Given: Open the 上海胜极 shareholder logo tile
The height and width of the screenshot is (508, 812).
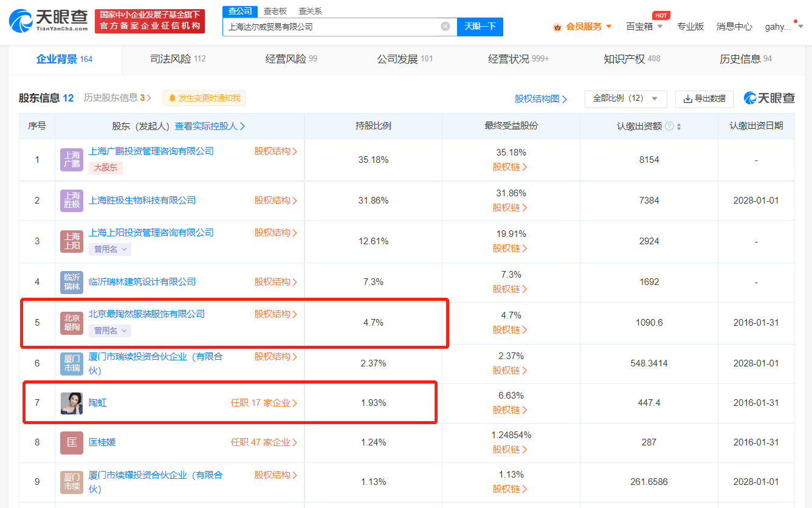Looking at the screenshot, I should click(x=72, y=200).
